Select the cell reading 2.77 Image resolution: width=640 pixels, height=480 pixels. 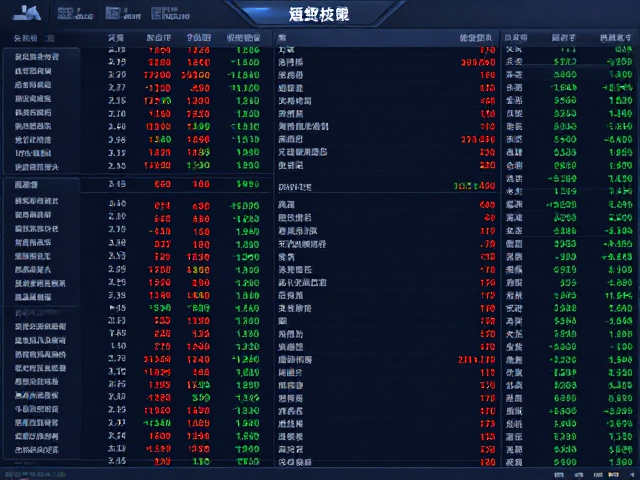pos(117,88)
